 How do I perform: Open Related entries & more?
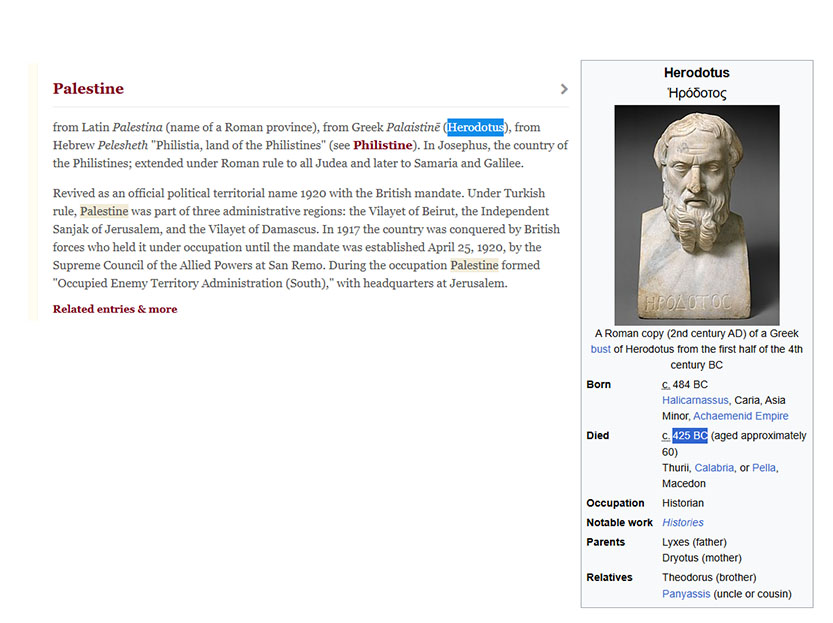tap(115, 309)
